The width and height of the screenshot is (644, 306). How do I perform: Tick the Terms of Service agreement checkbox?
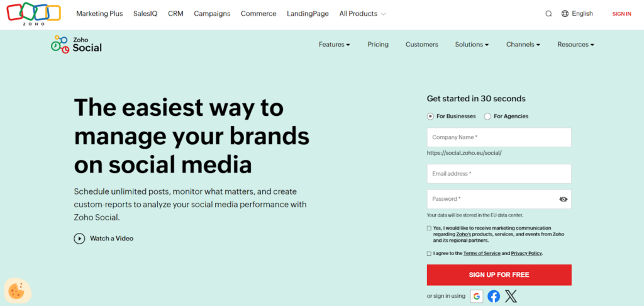[x=429, y=253]
